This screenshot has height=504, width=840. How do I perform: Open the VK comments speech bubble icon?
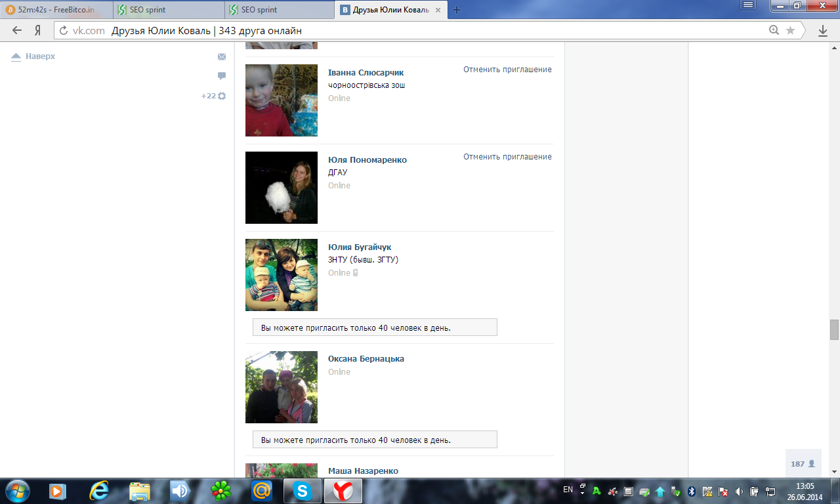[x=222, y=76]
